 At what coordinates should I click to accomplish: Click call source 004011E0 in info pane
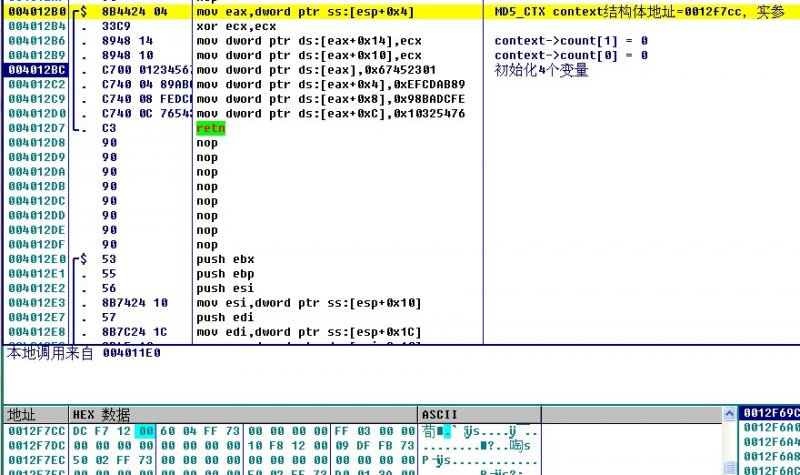coord(132,353)
